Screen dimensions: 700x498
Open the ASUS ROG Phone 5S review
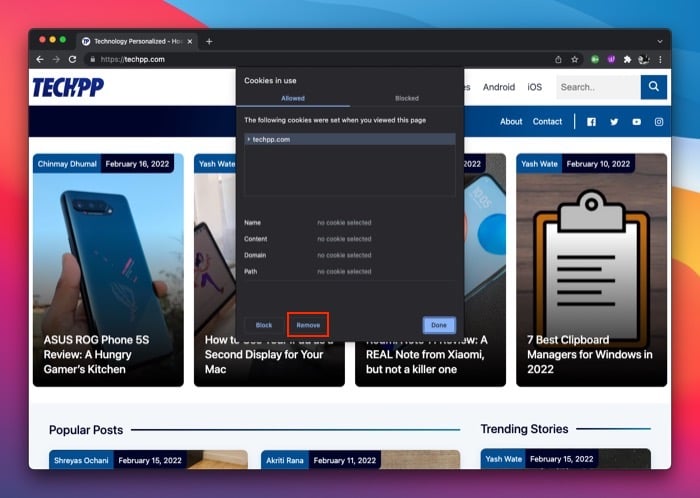pyautogui.click(x=96, y=354)
